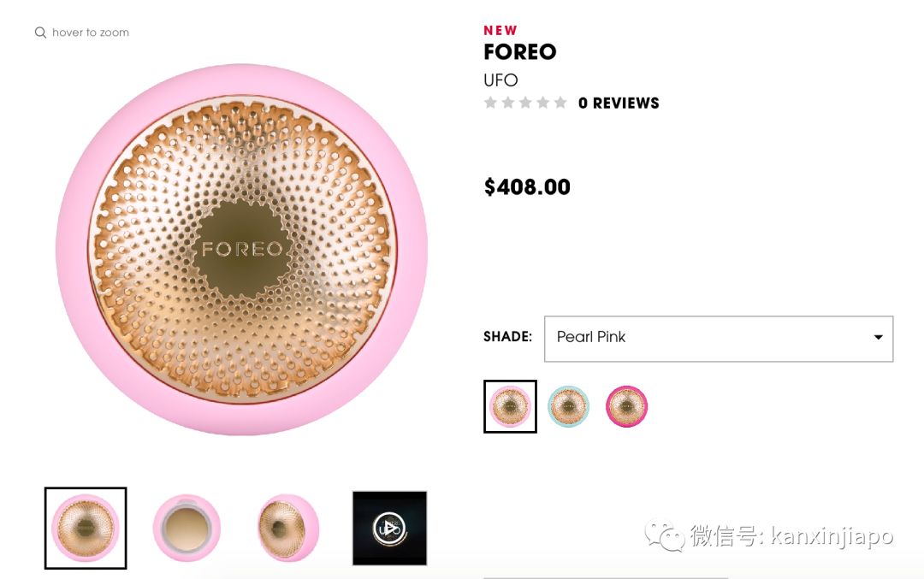Open the 0 Reviews link

pyautogui.click(x=619, y=103)
